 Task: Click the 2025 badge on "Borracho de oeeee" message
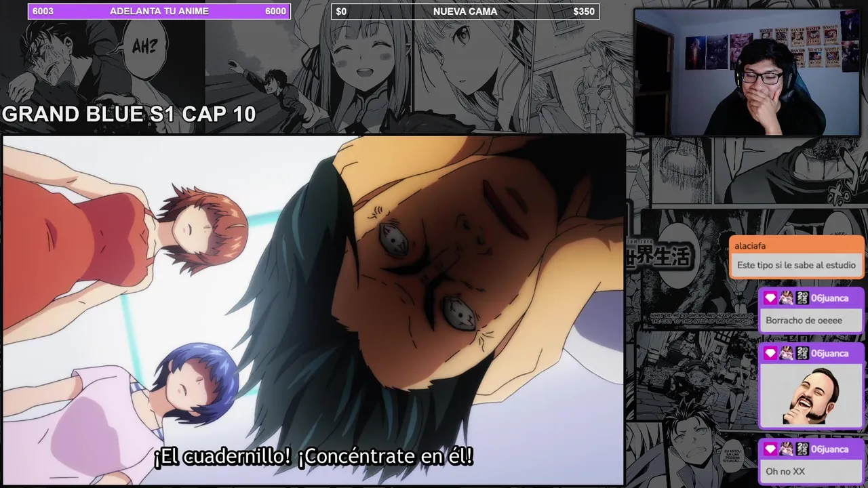[802, 298]
